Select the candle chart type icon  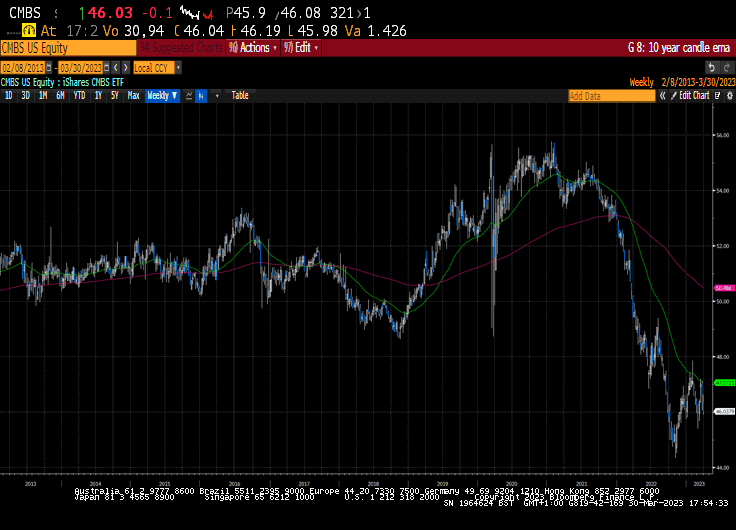click(201, 96)
